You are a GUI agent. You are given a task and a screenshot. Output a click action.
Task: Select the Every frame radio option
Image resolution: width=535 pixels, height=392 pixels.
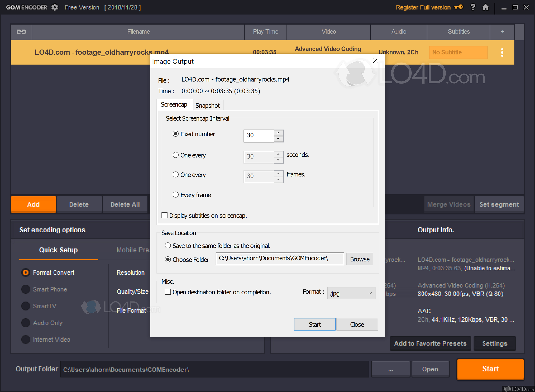(176, 195)
